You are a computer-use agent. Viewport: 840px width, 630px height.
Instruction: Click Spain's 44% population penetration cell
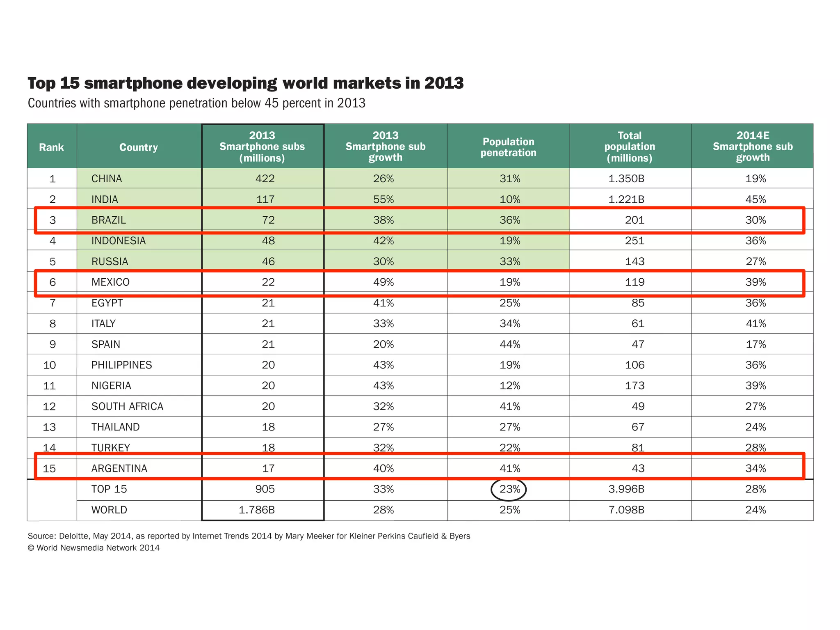click(x=510, y=344)
